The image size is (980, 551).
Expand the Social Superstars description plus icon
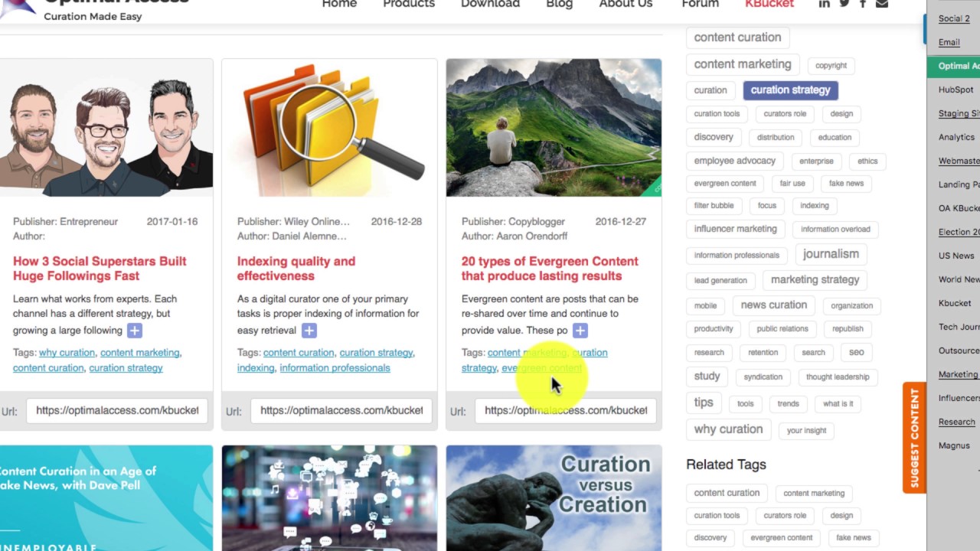click(x=134, y=331)
